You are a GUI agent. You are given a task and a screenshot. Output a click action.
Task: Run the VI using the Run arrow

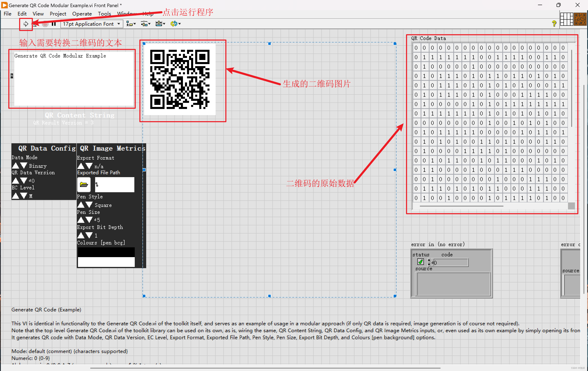tap(26, 24)
